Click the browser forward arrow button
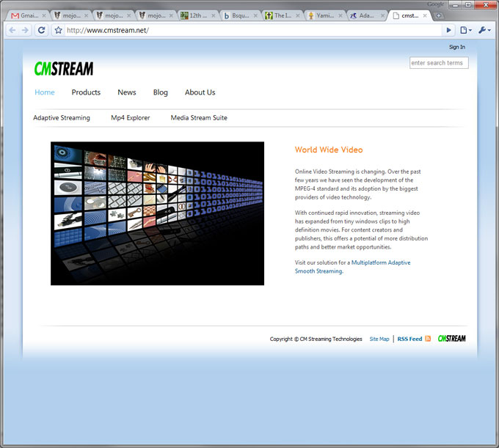Viewport: 499px width, 448px height. 26,30
